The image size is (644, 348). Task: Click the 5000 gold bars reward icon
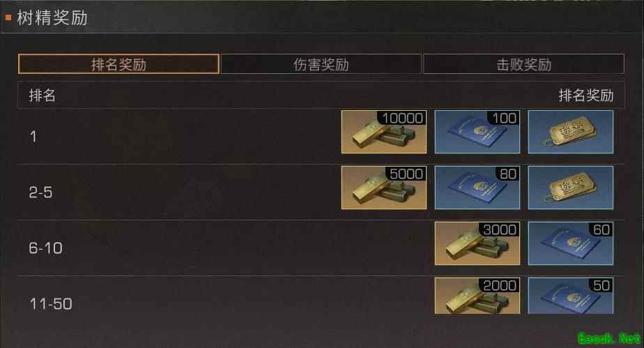point(384,188)
